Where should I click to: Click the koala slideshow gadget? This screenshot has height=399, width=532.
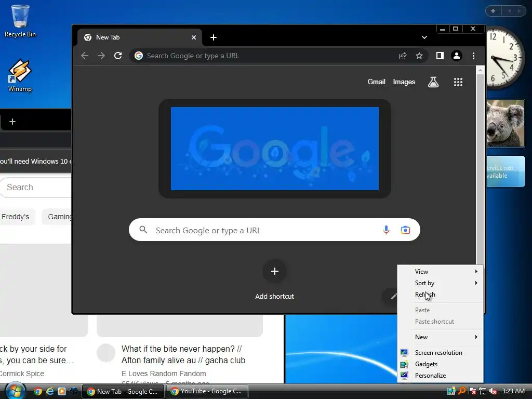tap(506, 123)
